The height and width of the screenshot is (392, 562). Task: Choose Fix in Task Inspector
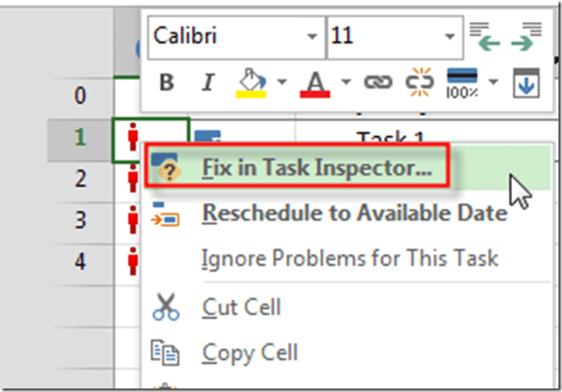[x=316, y=167]
